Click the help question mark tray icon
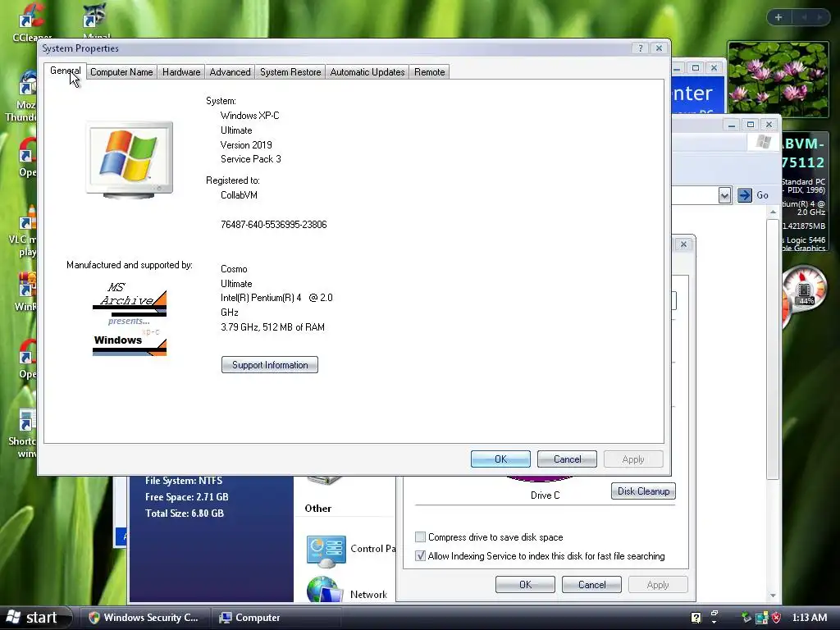The width and height of the screenshot is (840, 630). coord(696,618)
